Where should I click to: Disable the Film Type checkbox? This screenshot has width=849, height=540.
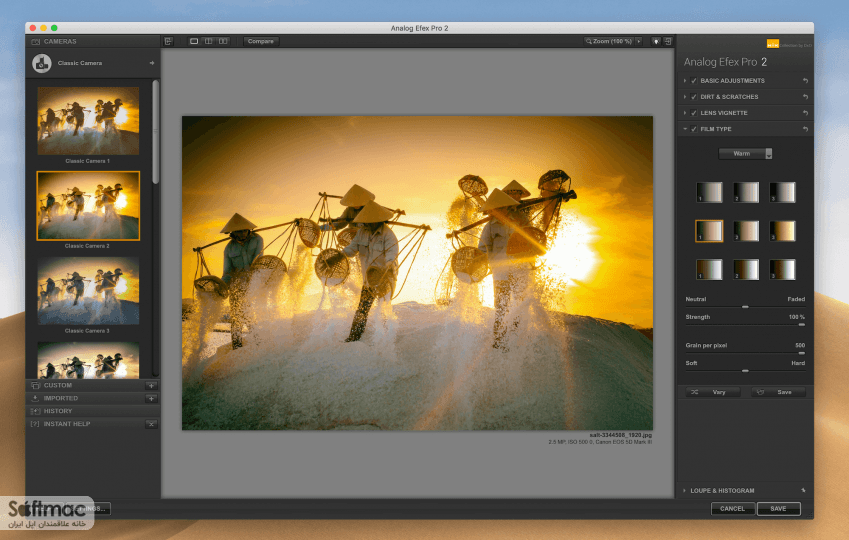pyautogui.click(x=694, y=129)
